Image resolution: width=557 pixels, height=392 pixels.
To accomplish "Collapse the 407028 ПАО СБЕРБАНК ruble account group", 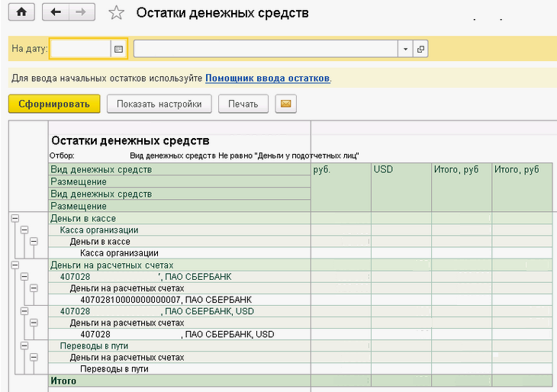I will click(x=24, y=277).
